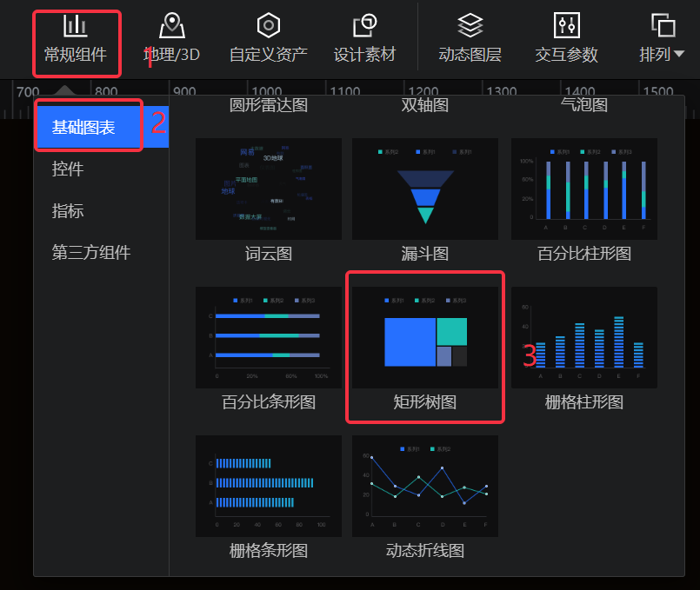This screenshot has height=590, width=700.
Task: Expand the 排列 arrange dropdown
Action: click(662, 54)
